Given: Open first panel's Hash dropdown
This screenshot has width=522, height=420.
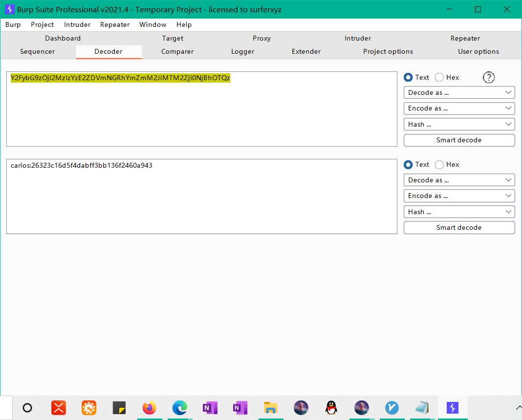Looking at the screenshot, I should coord(459,124).
